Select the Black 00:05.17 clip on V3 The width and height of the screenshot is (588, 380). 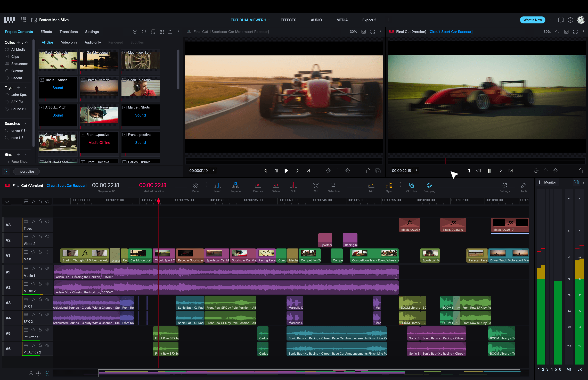click(x=510, y=225)
